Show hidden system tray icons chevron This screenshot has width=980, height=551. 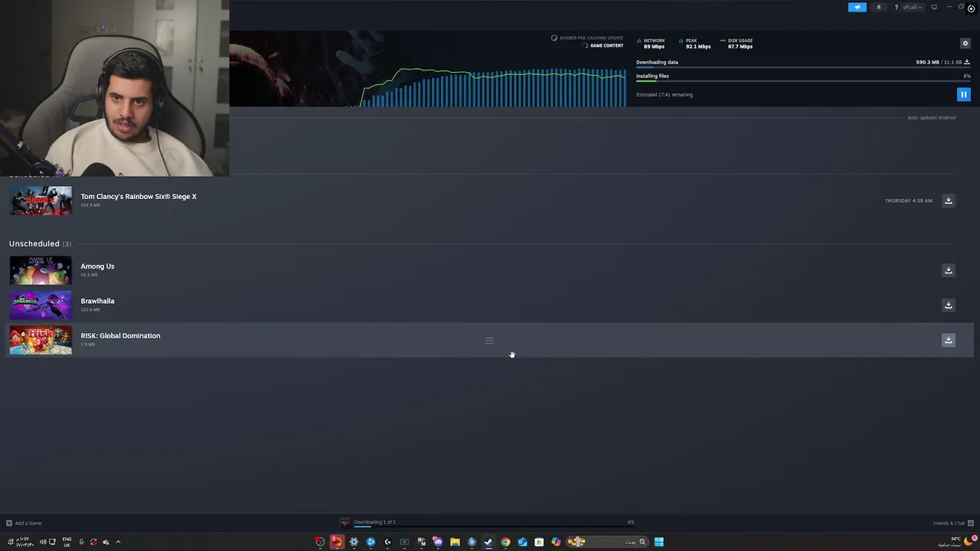118,542
